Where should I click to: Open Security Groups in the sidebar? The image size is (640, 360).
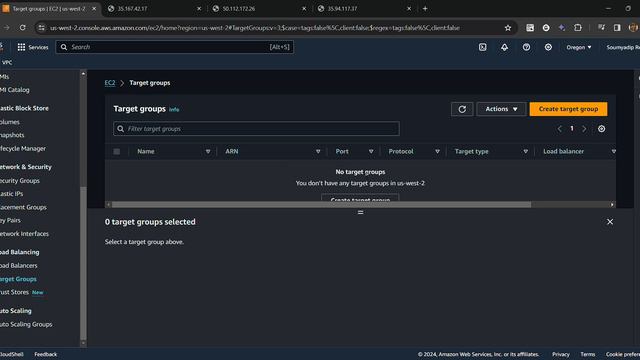pos(20,181)
